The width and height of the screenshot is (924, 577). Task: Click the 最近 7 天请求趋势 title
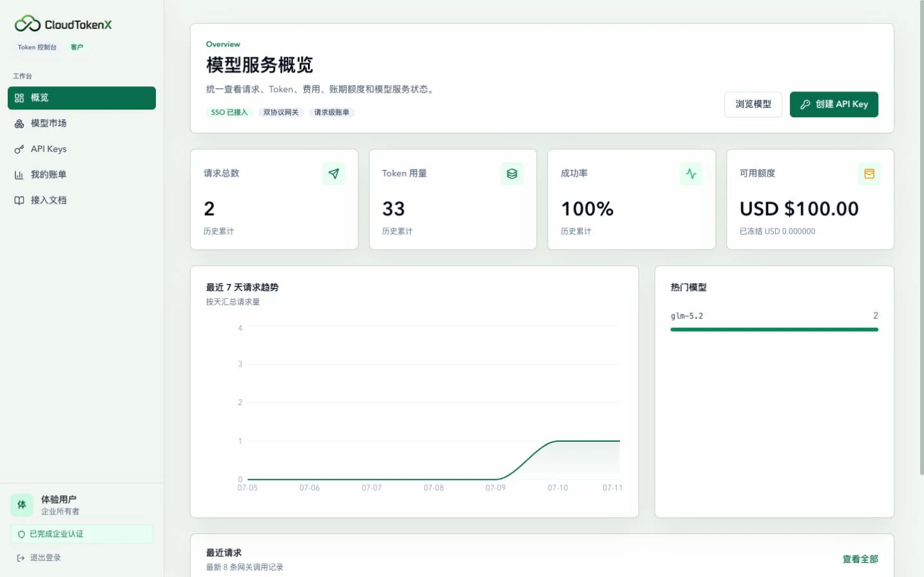tap(242, 287)
